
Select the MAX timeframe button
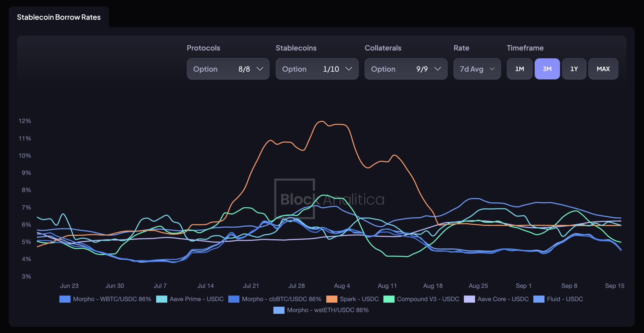(x=603, y=69)
